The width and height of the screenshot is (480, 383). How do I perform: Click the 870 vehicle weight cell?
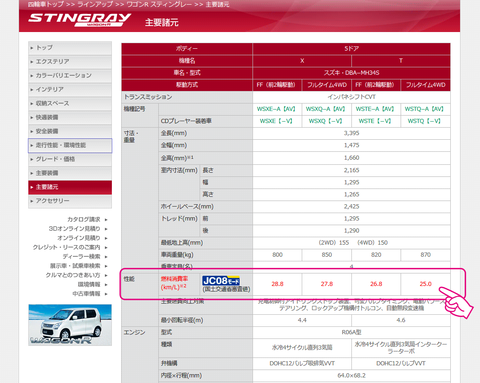click(425, 255)
